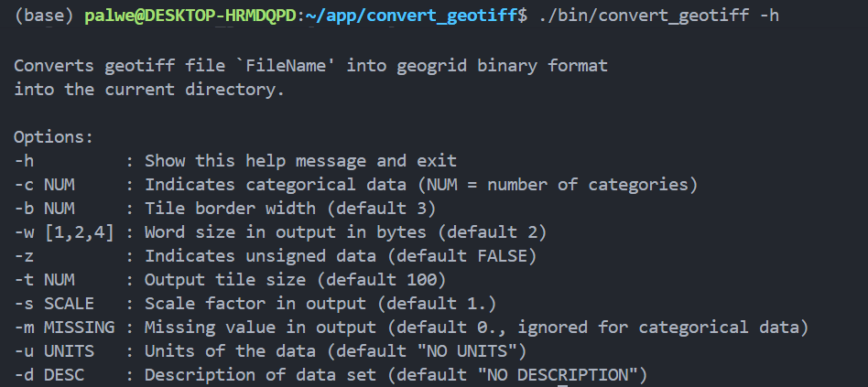Click the 'Show this help message and exit' text
The width and height of the screenshot is (868, 387).
click(301, 161)
